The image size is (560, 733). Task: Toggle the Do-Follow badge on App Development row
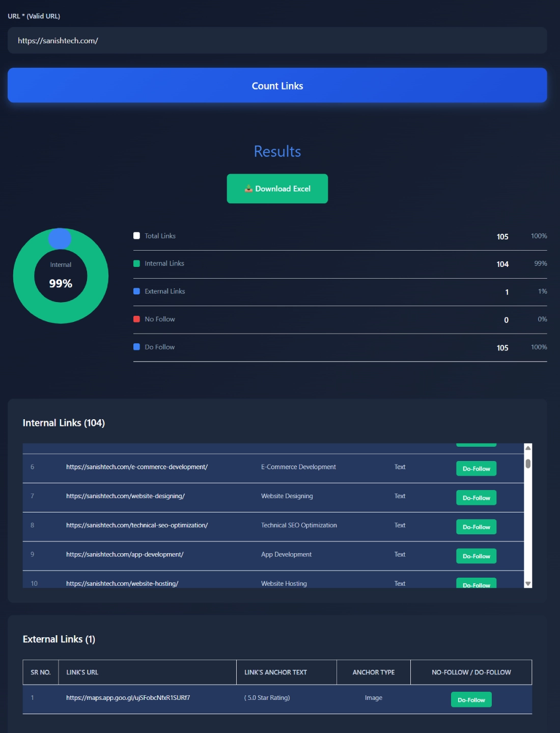pos(476,556)
